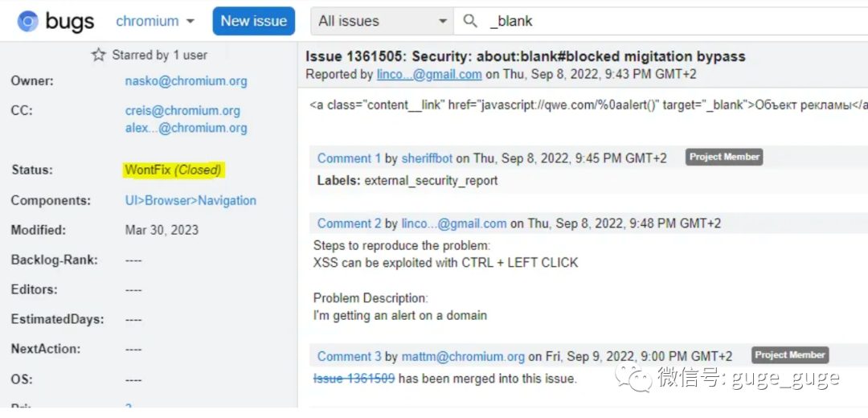Jump to the Comment 1 anchor
The image size is (868, 418).
(x=349, y=158)
